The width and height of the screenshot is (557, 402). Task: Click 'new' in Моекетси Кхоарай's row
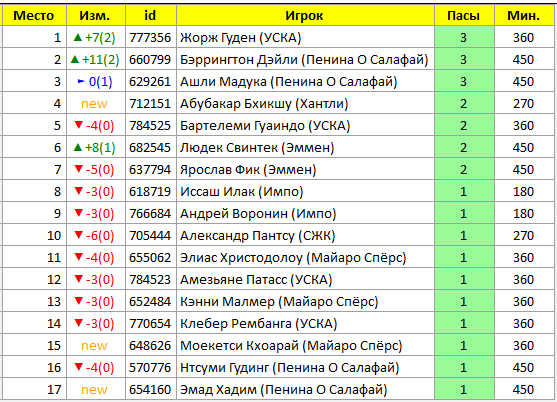click(x=94, y=346)
